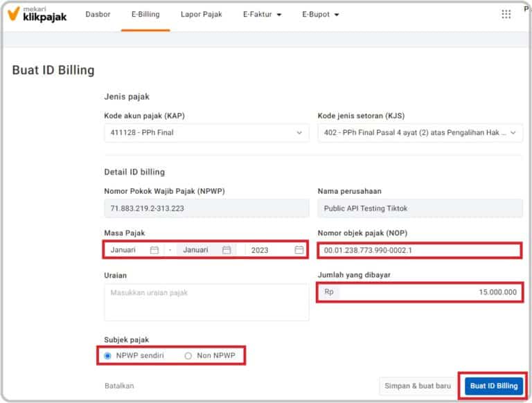Select the NPWP sendiri radio option
Screen dimensions: 532x403
pyautogui.click(x=108, y=356)
